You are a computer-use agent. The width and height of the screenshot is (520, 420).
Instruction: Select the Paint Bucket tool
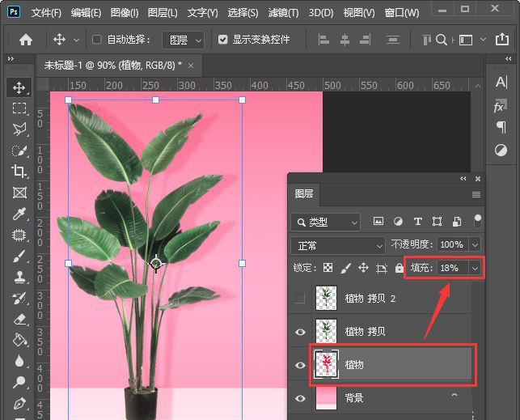19,340
